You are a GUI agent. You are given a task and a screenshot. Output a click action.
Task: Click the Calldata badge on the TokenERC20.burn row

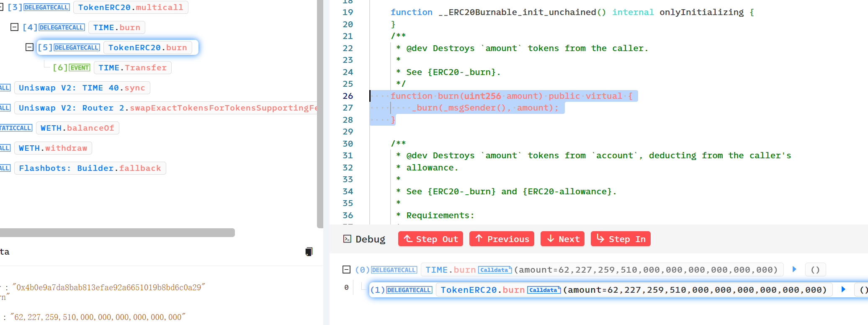point(544,290)
